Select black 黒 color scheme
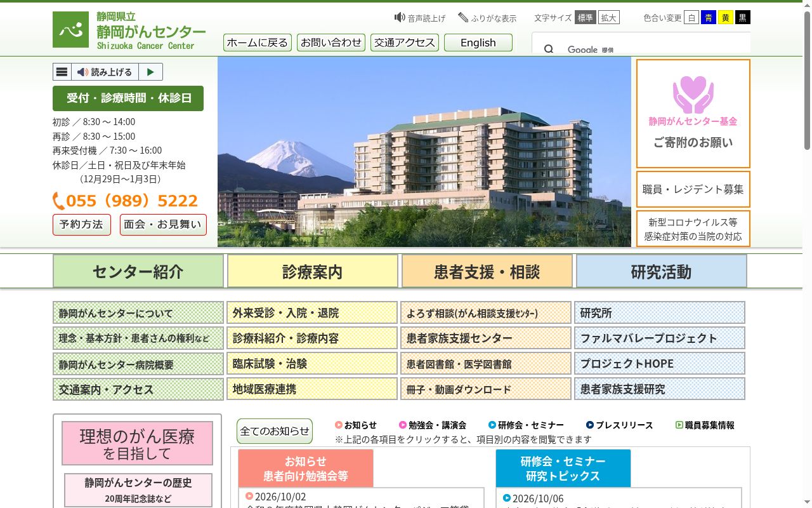 point(743,18)
